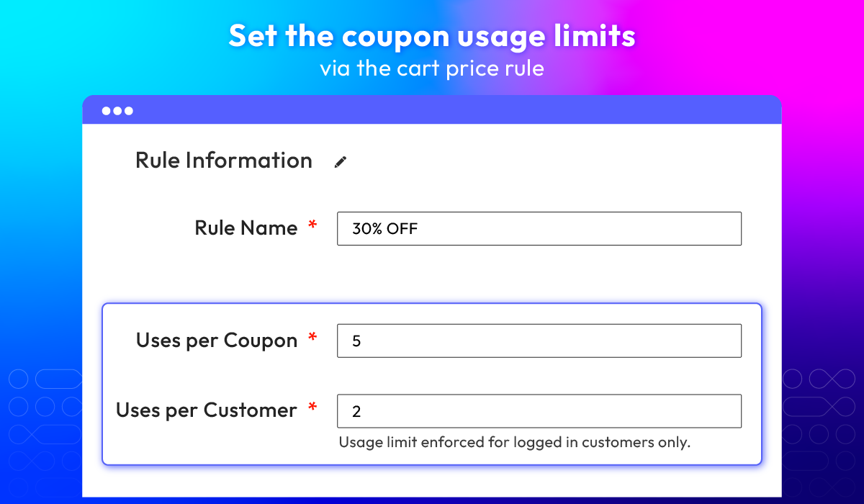The image size is (864, 504).
Task: Click the red asterisk beside Rule Name
Action: 312,226
